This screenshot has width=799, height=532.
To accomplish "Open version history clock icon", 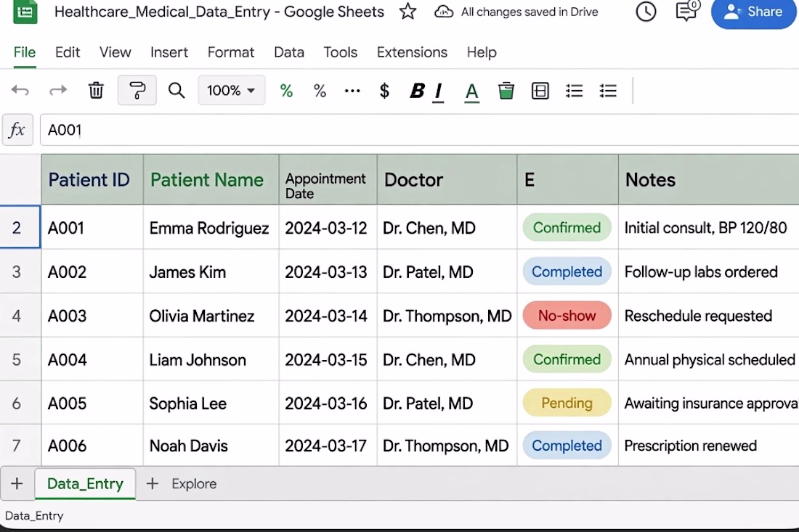I will (x=646, y=11).
